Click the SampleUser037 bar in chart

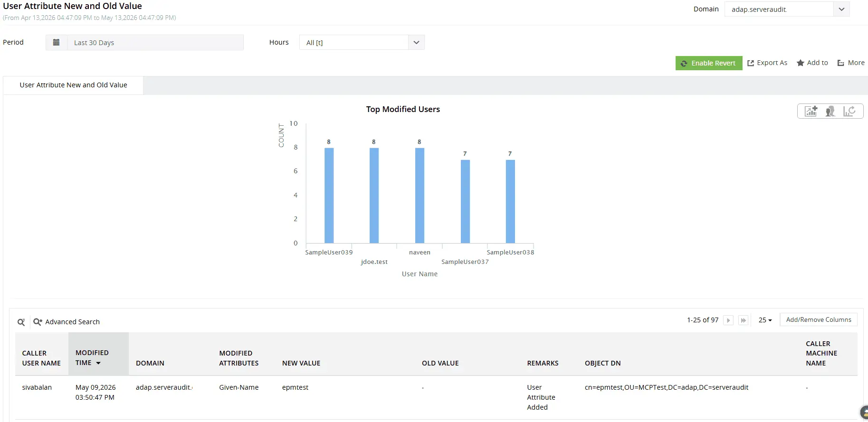click(465, 202)
